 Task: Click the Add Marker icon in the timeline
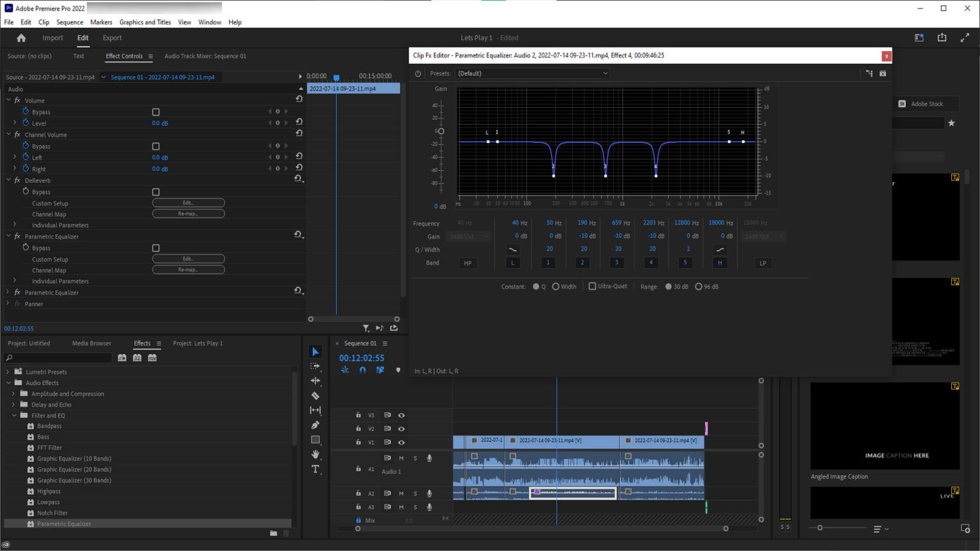pyautogui.click(x=398, y=370)
